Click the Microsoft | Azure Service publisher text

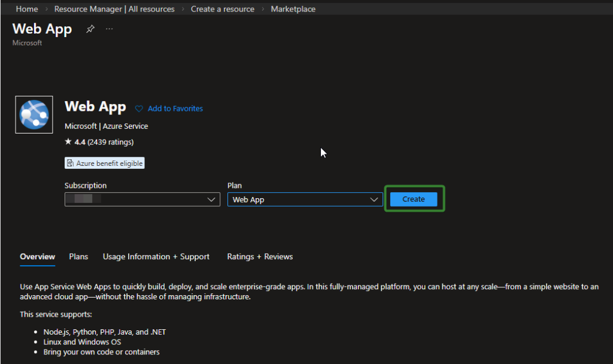point(106,126)
